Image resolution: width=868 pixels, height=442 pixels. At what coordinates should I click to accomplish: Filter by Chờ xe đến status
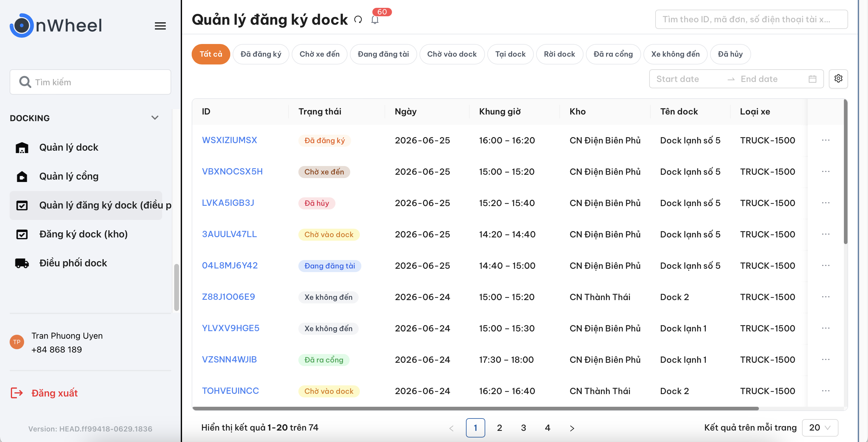[x=319, y=54]
